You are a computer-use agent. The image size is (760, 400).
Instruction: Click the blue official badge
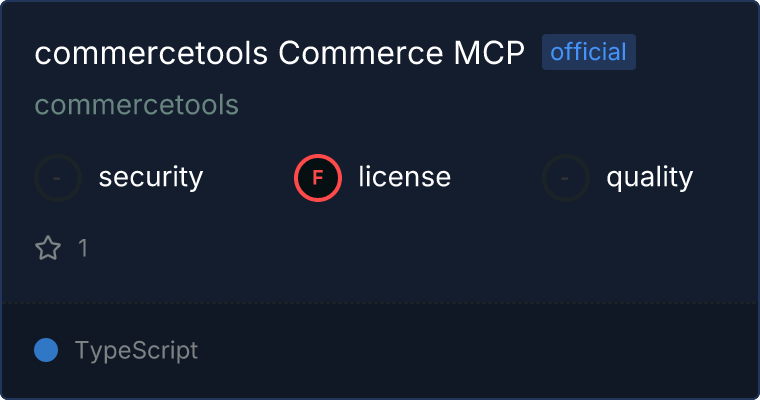pos(588,52)
